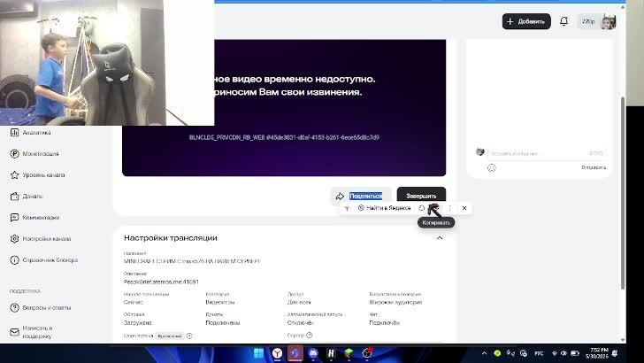644x363 pixels.
Task: Collapse the Настройки трансляции panel
Action: 440,238
